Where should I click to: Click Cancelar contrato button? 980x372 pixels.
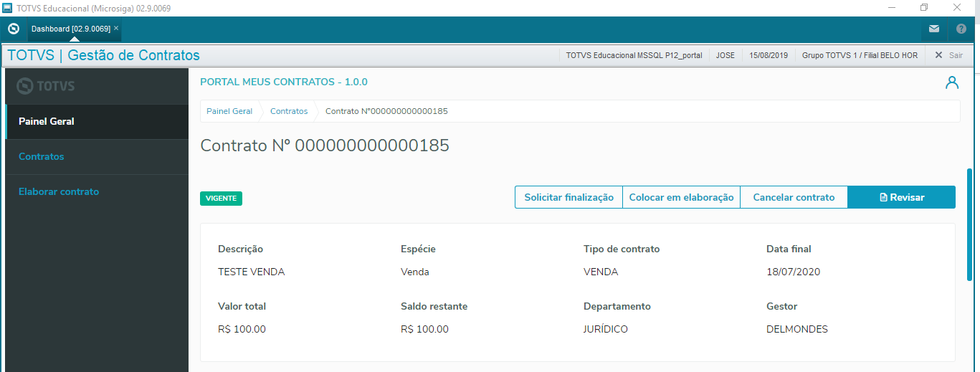(794, 197)
